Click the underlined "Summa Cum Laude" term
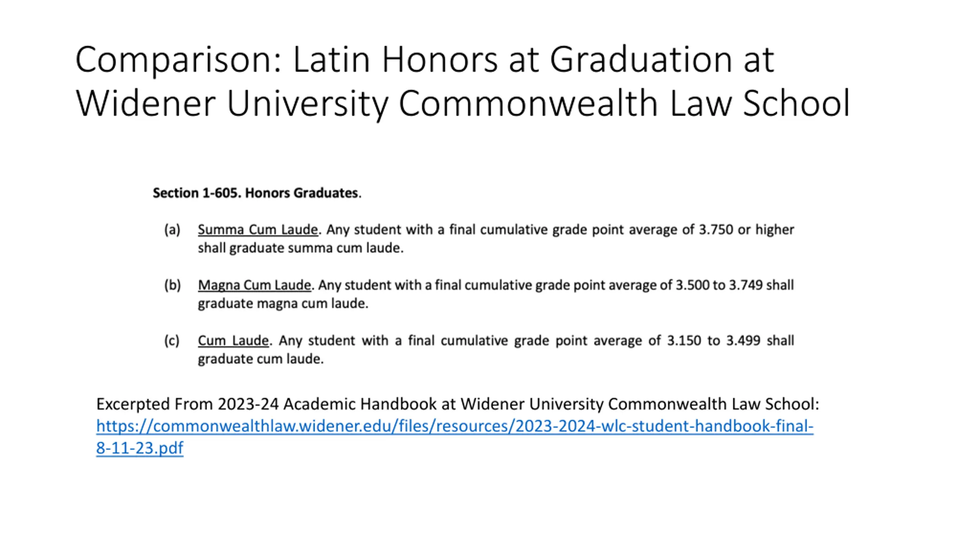 [x=258, y=230]
